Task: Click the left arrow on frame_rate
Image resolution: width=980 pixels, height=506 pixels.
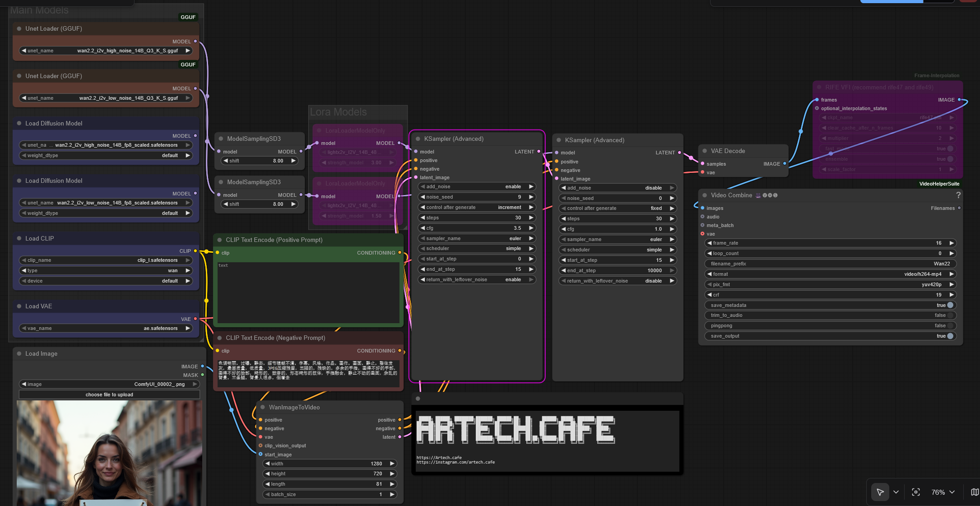Action: (710, 243)
